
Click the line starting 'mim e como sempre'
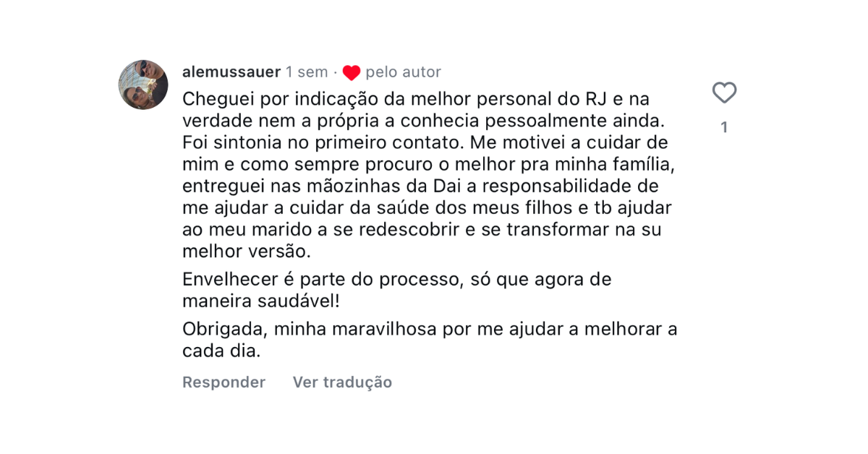[x=428, y=163]
